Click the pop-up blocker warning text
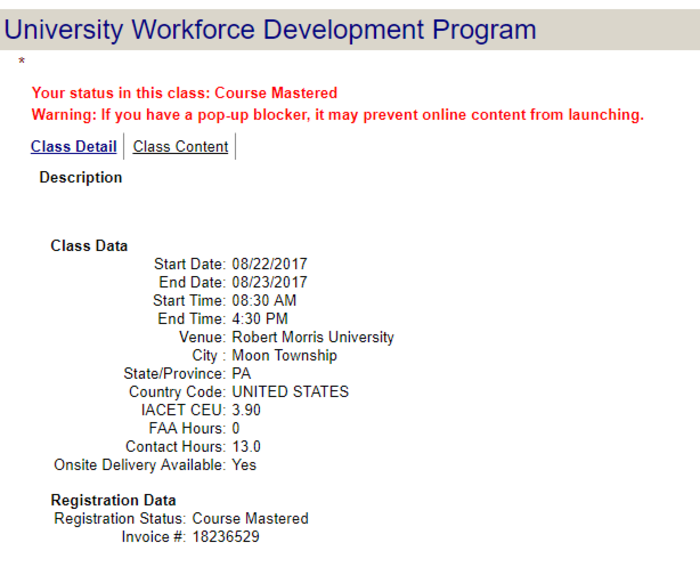Viewport: 700px width, 575px height. (x=337, y=115)
